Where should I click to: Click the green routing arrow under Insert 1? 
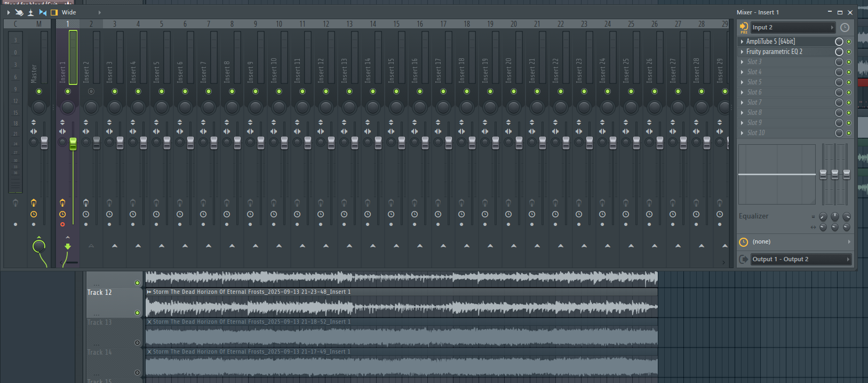click(x=68, y=246)
